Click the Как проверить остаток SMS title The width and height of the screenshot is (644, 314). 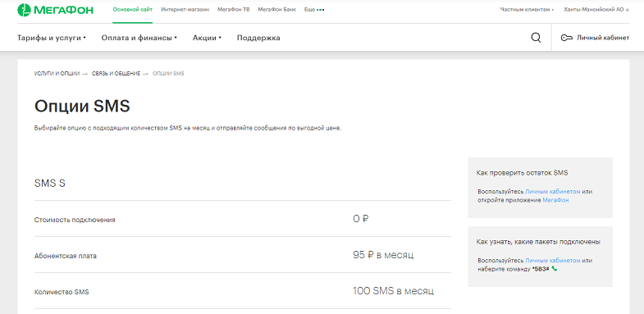pyautogui.click(x=522, y=173)
